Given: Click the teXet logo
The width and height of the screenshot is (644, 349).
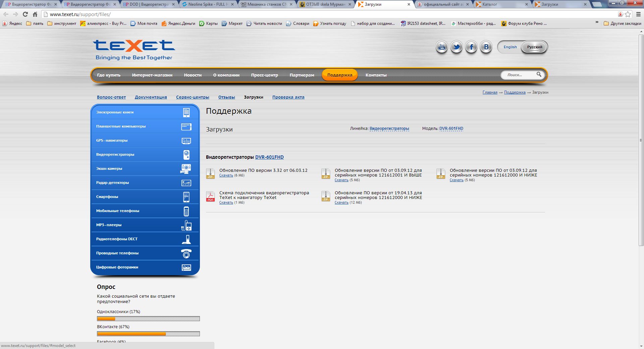Looking at the screenshot, I should coord(134,50).
